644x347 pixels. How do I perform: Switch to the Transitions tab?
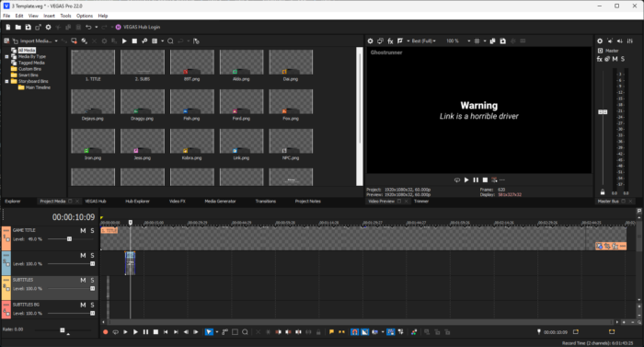point(265,201)
